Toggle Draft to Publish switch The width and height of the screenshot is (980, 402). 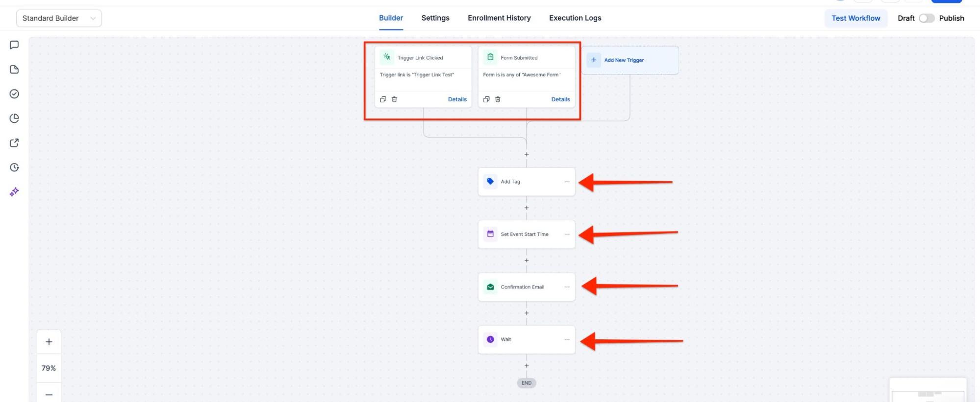tap(926, 18)
